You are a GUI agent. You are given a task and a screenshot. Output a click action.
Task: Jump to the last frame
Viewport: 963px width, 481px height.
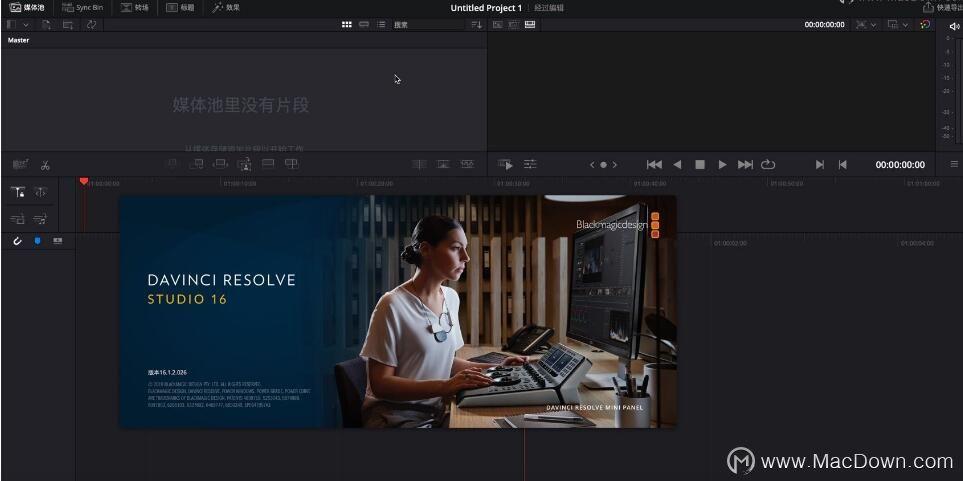tap(745, 165)
